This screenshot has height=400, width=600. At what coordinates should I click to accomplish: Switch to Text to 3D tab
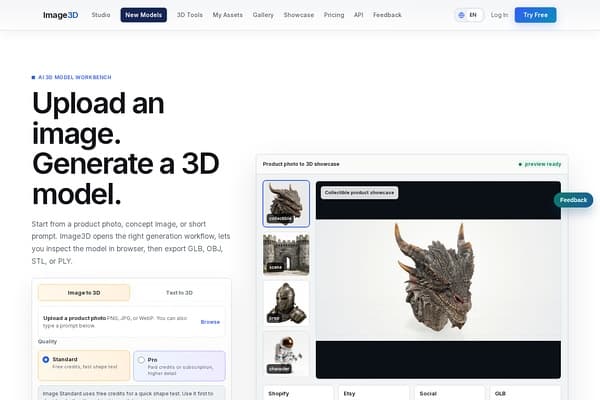coord(179,293)
